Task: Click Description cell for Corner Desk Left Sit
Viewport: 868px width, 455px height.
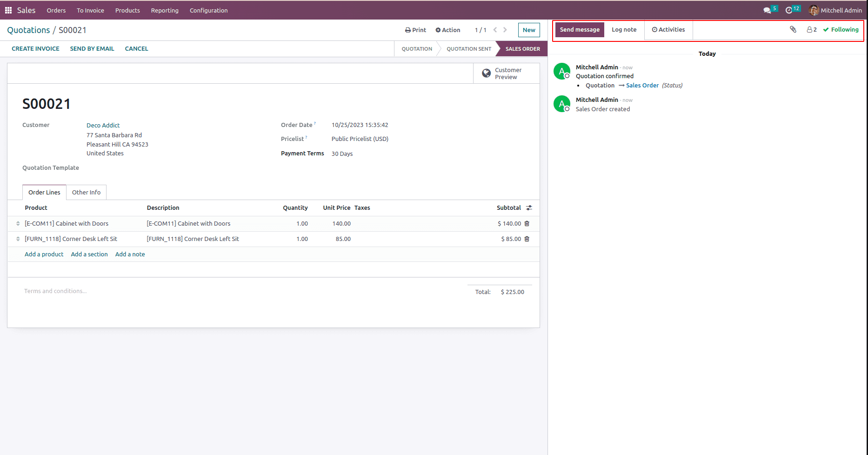Action: pyautogui.click(x=193, y=239)
